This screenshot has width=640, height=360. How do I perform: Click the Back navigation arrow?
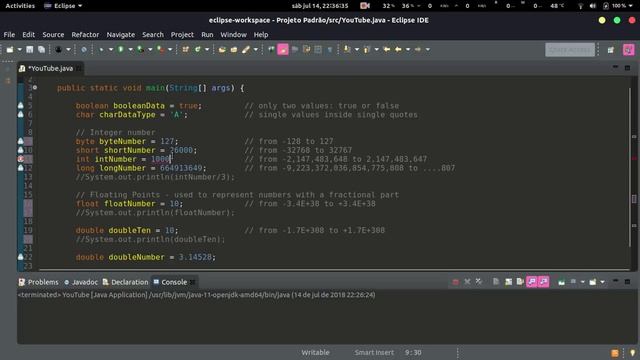(x=398, y=49)
